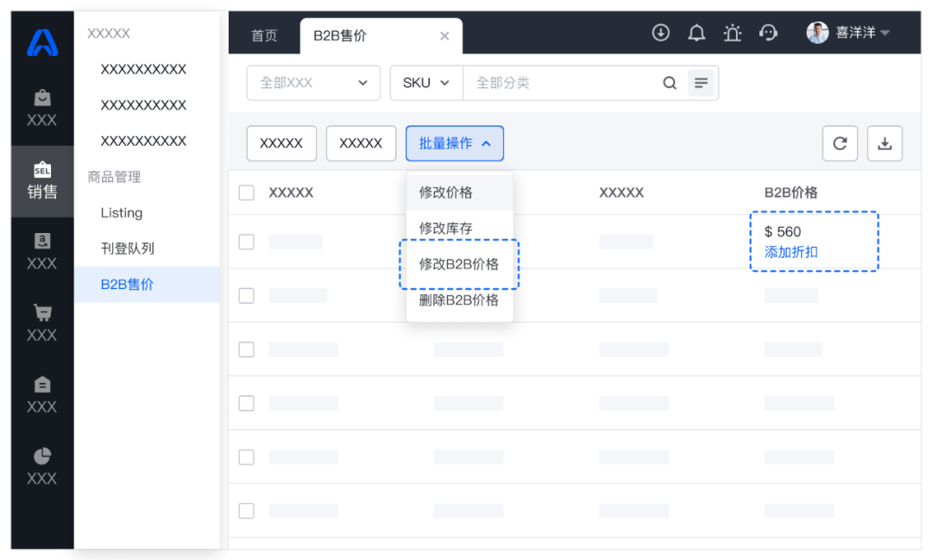Image resolution: width=932 pixels, height=560 pixels.
Task: Open the 全部XXX filter dropdown
Action: point(313,83)
